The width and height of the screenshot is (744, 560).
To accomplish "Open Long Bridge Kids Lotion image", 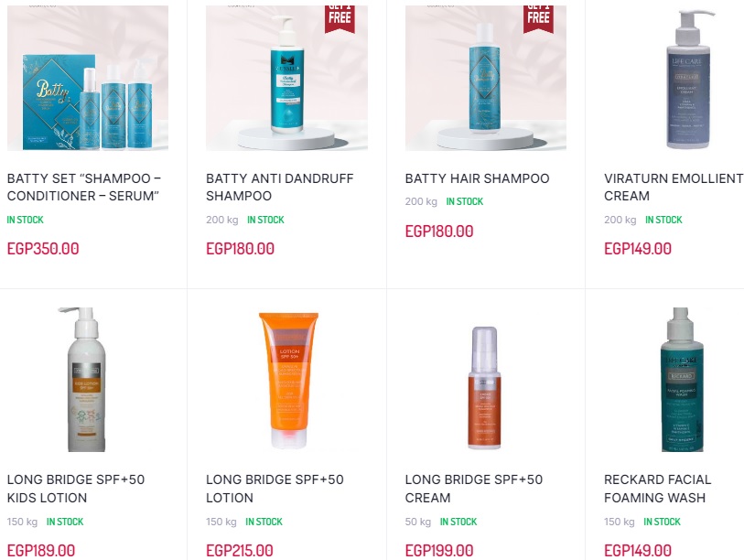I will [x=88, y=380].
